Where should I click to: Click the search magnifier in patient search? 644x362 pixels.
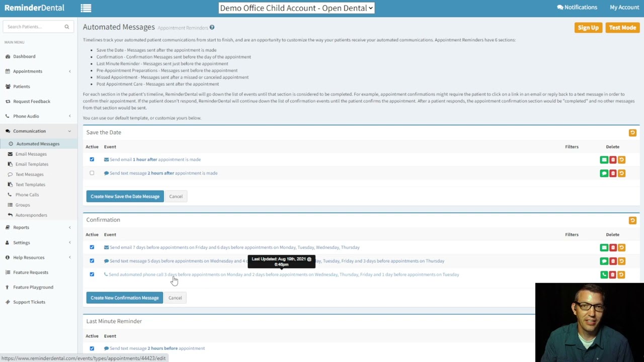click(66, 27)
